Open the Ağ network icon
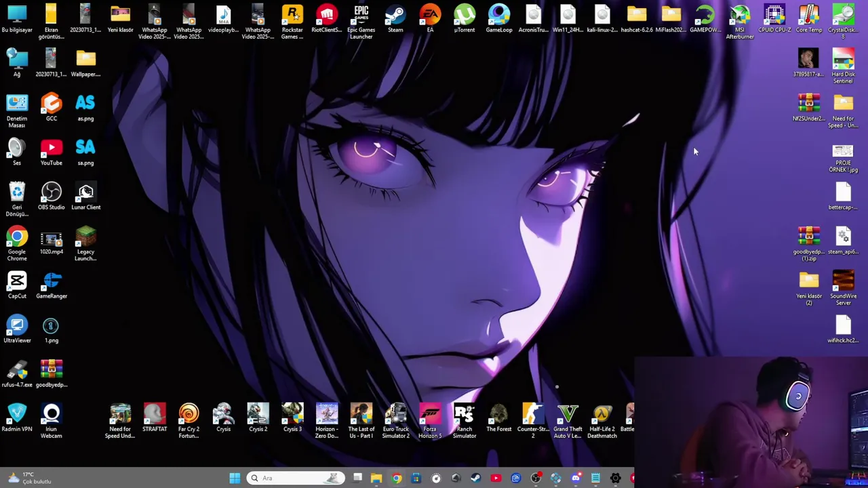This screenshot has width=868, height=488. pos(17,64)
